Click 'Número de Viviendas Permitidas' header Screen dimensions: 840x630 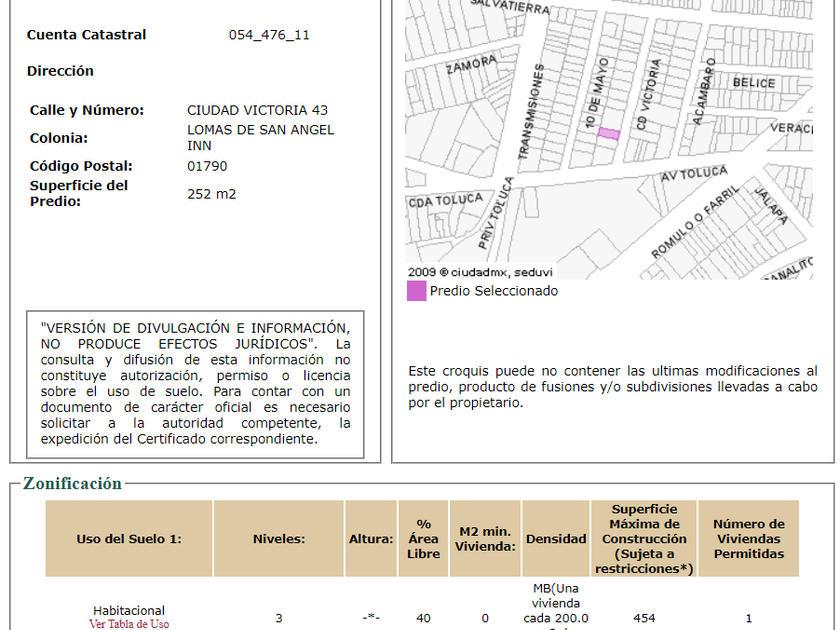(748, 539)
